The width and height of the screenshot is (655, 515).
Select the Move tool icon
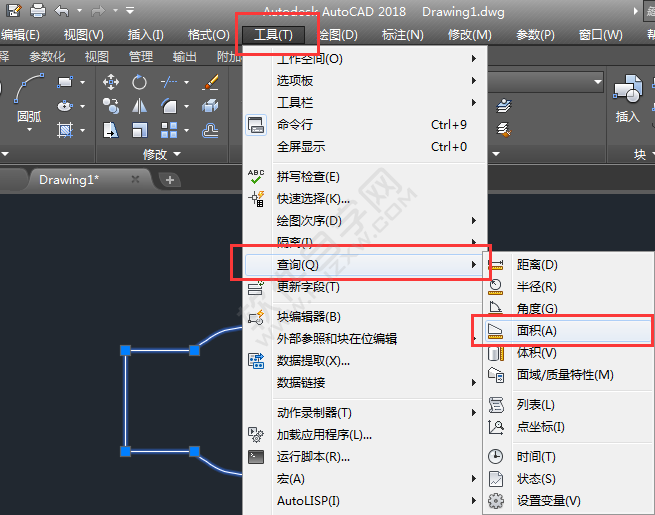pyautogui.click(x=111, y=82)
